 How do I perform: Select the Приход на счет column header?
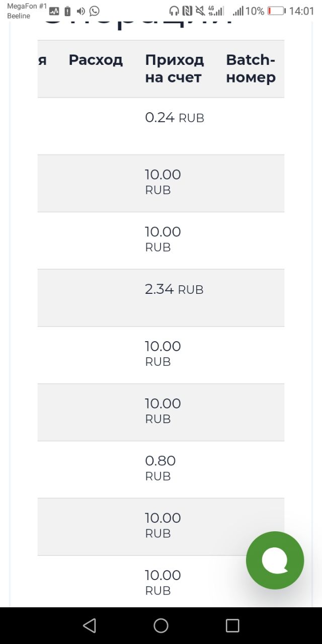pos(175,68)
